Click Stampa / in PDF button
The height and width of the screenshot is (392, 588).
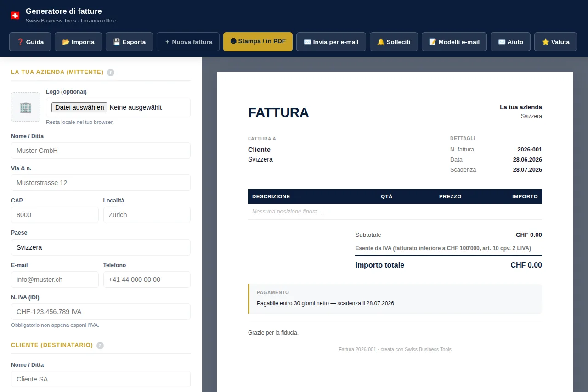(x=258, y=41)
